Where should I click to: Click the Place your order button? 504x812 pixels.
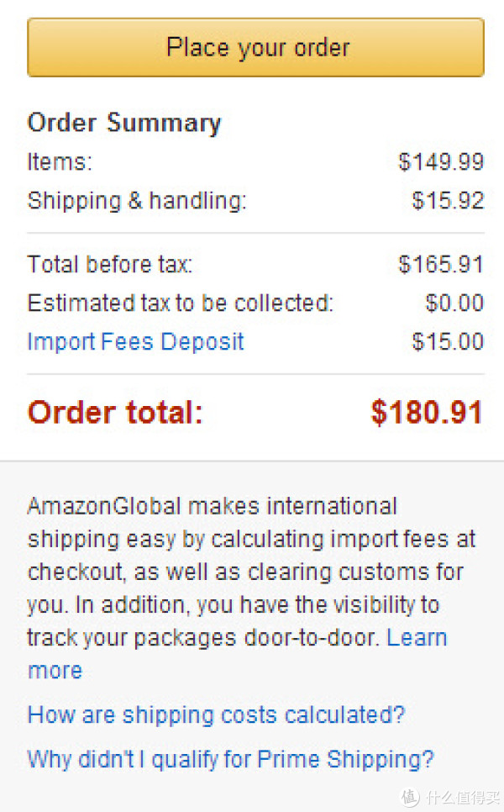(255, 48)
